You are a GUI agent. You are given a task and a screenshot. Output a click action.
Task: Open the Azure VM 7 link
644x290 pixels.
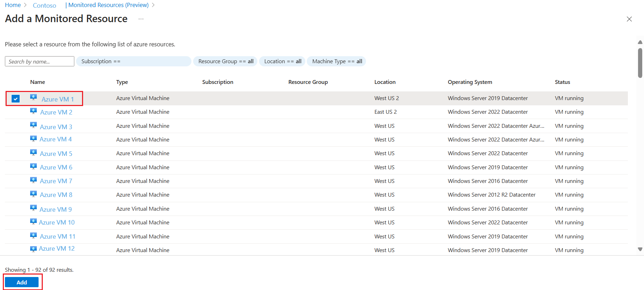(56, 181)
